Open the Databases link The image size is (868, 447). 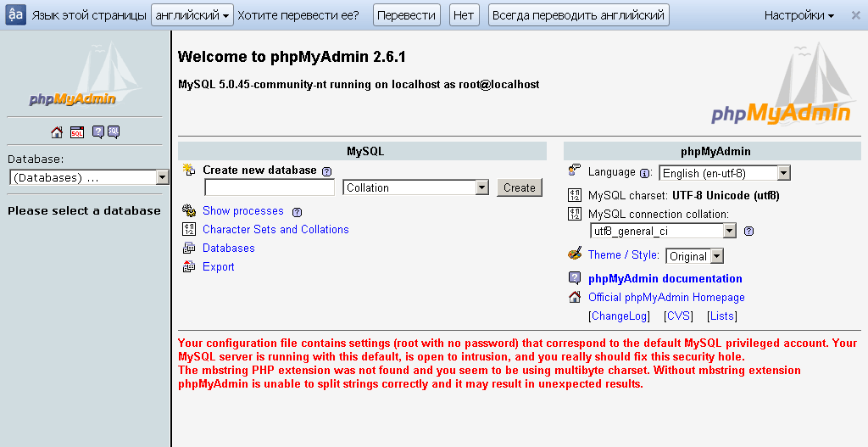click(229, 249)
